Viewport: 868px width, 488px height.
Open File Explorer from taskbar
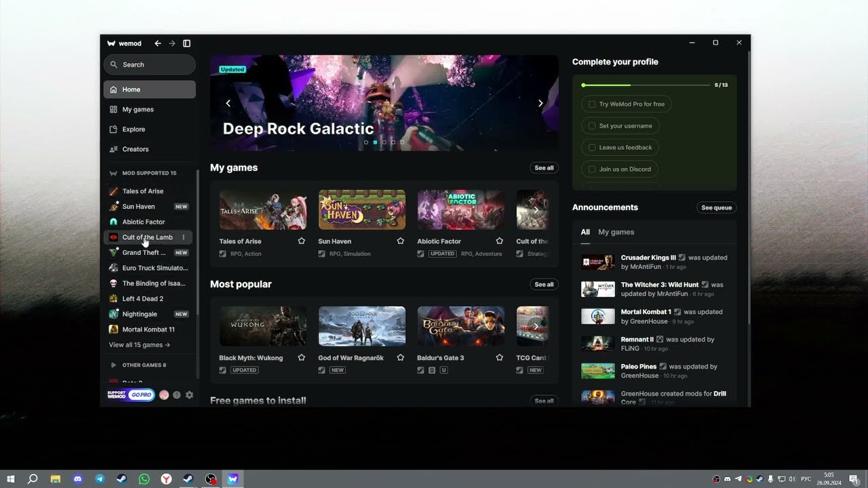(x=56, y=479)
